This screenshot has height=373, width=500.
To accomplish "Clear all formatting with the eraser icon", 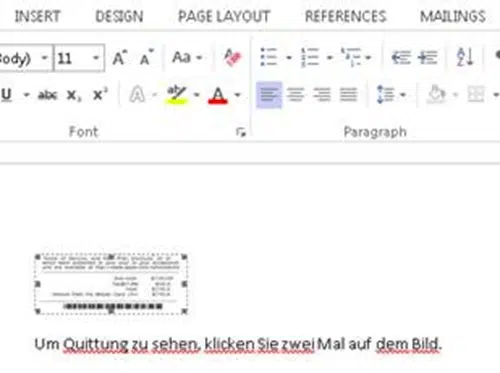I will [233, 57].
